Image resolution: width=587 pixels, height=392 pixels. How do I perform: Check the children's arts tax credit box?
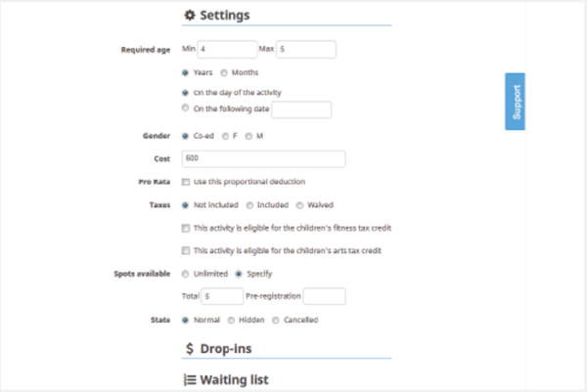point(186,250)
